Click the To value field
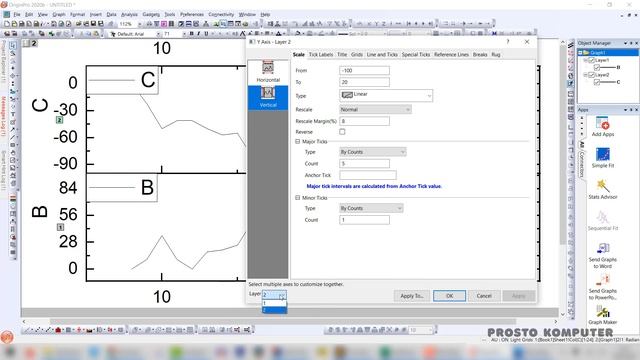Image resolution: width=640 pixels, height=360 pixels. (x=364, y=82)
